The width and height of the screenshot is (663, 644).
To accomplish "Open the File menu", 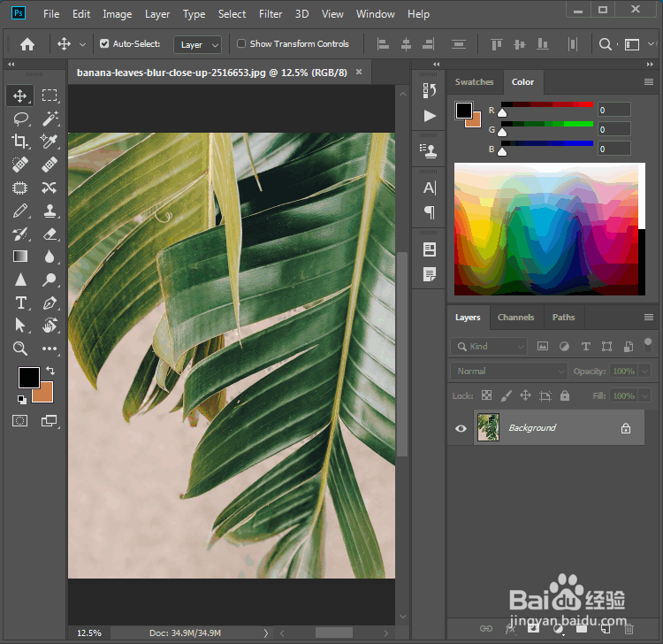I will click(51, 14).
